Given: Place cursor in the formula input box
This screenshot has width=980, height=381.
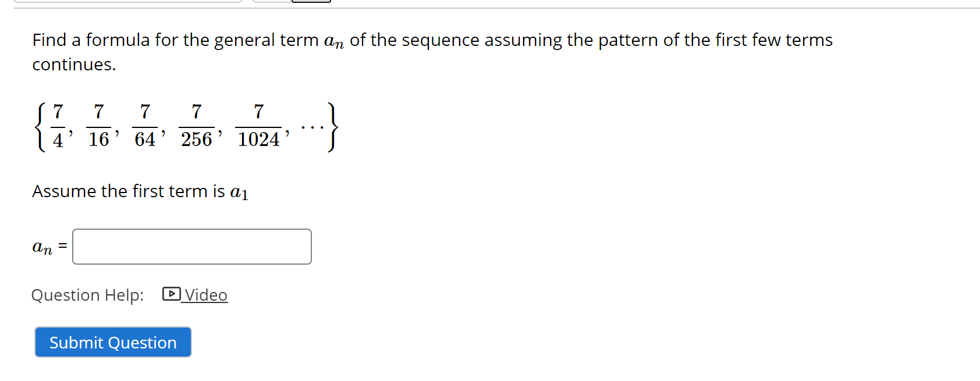Looking at the screenshot, I should [x=192, y=247].
